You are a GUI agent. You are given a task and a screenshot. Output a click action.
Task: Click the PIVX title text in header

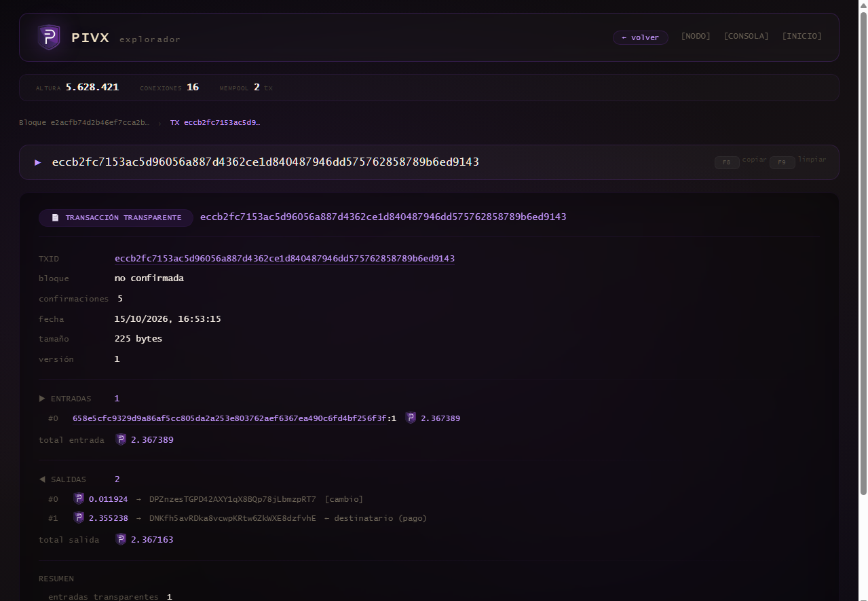click(x=90, y=38)
